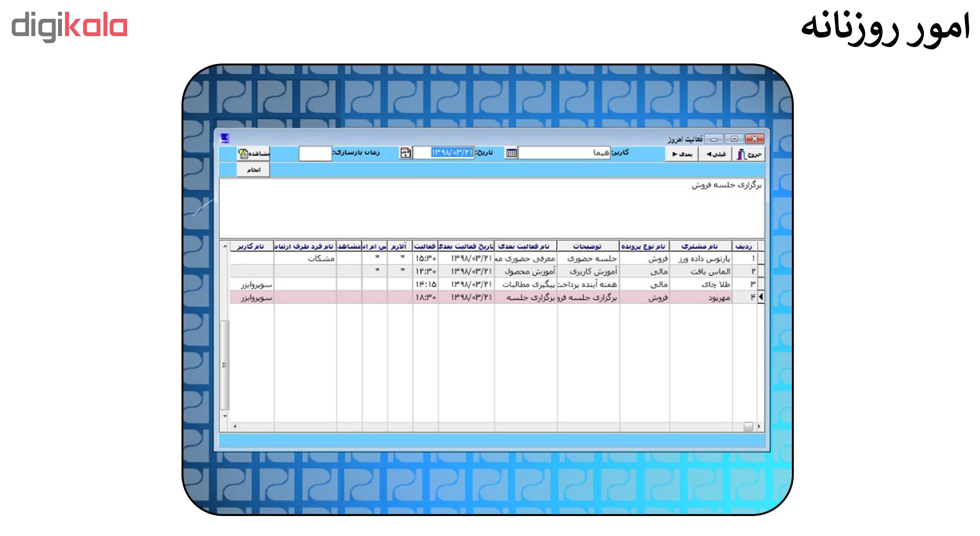Go to next record with بعدی button
980x536 pixels.
click(x=682, y=154)
